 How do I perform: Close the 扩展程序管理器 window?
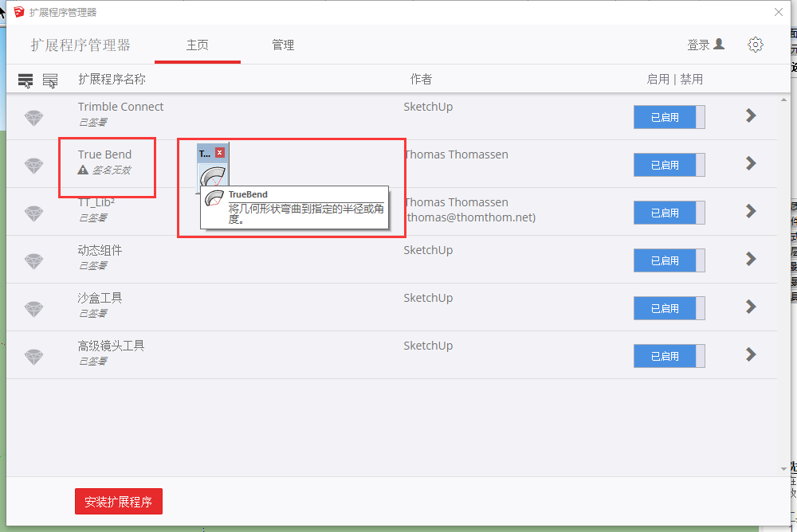coord(778,12)
